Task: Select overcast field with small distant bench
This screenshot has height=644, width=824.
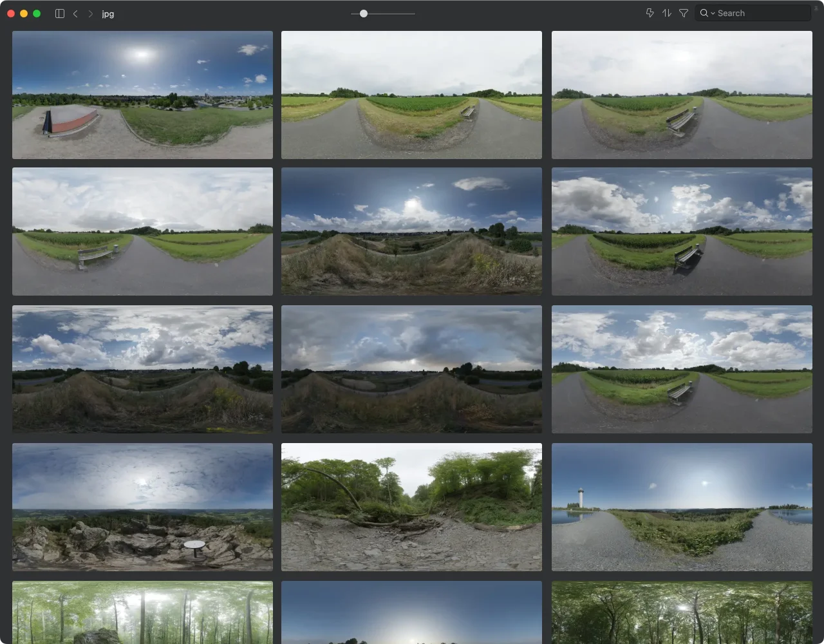Action: [411, 95]
